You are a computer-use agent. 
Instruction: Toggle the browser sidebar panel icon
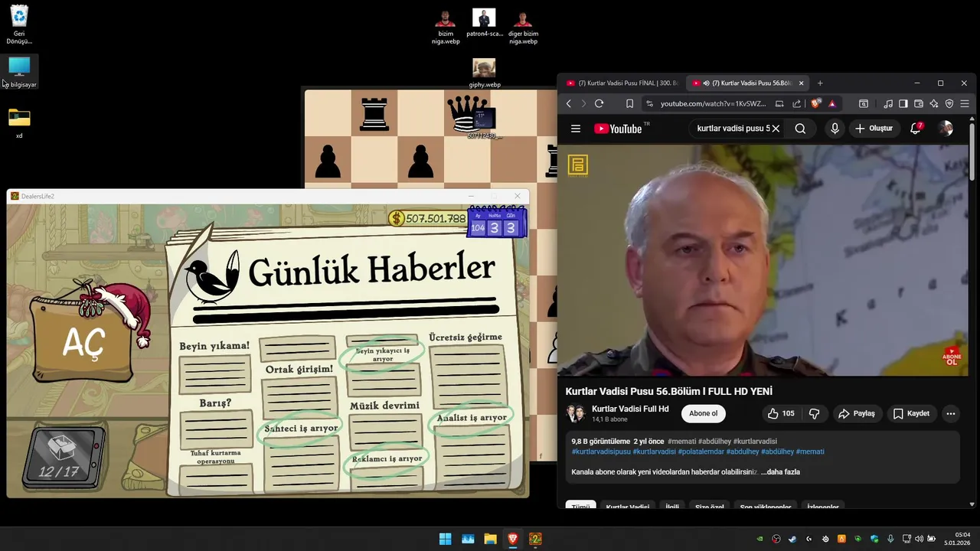point(903,103)
